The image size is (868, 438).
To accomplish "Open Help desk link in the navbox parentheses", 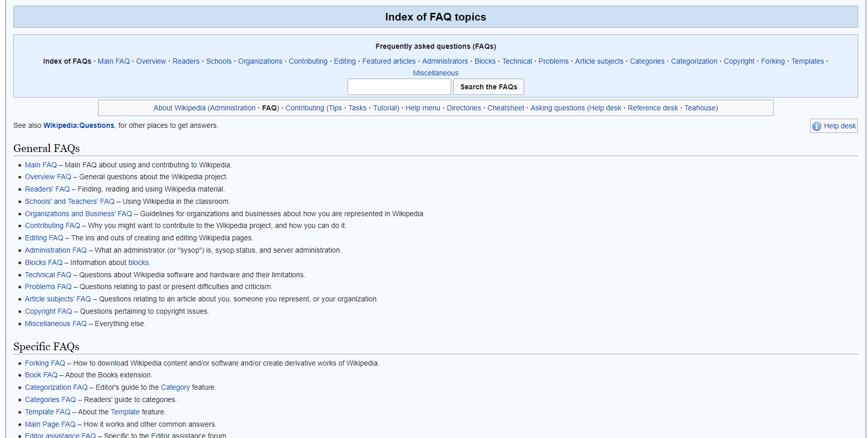I will tap(605, 108).
